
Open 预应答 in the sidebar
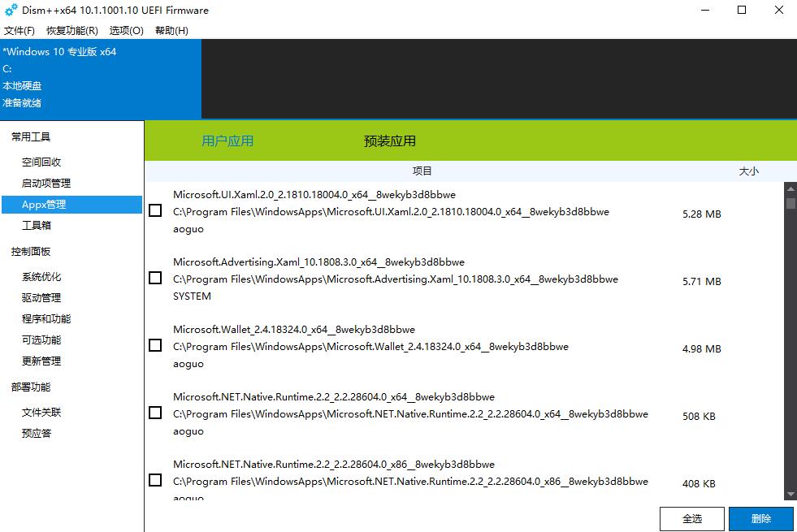[36, 434]
